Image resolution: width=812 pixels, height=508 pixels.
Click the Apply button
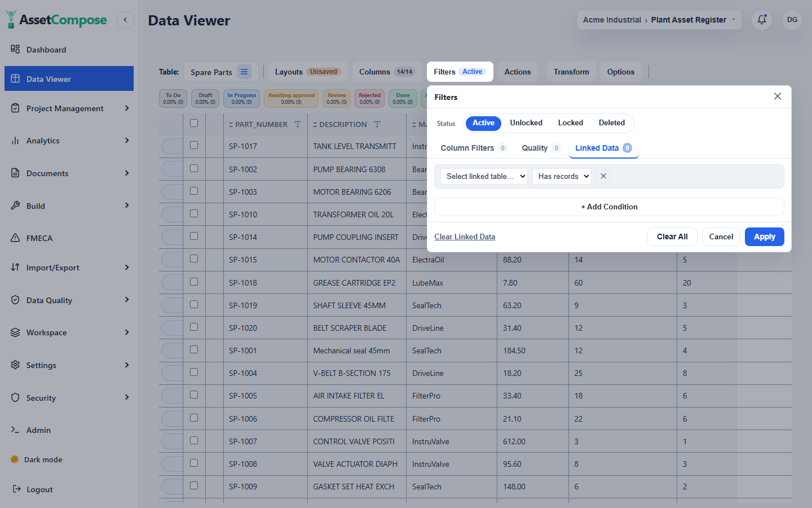coord(765,237)
